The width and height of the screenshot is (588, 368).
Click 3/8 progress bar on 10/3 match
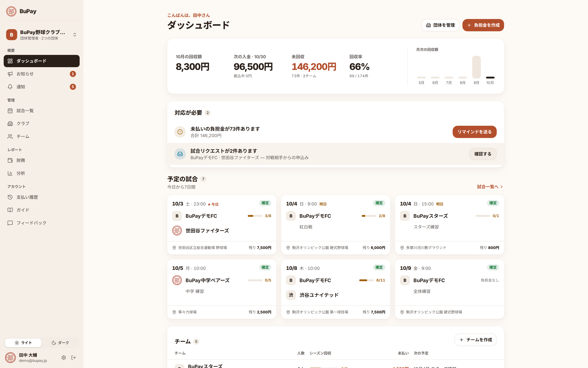point(255,216)
